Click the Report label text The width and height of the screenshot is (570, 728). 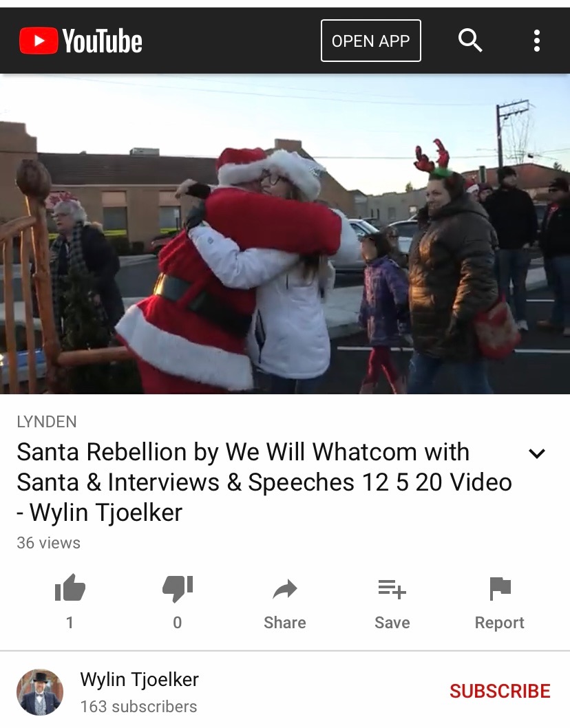click(x=499, y=623)
